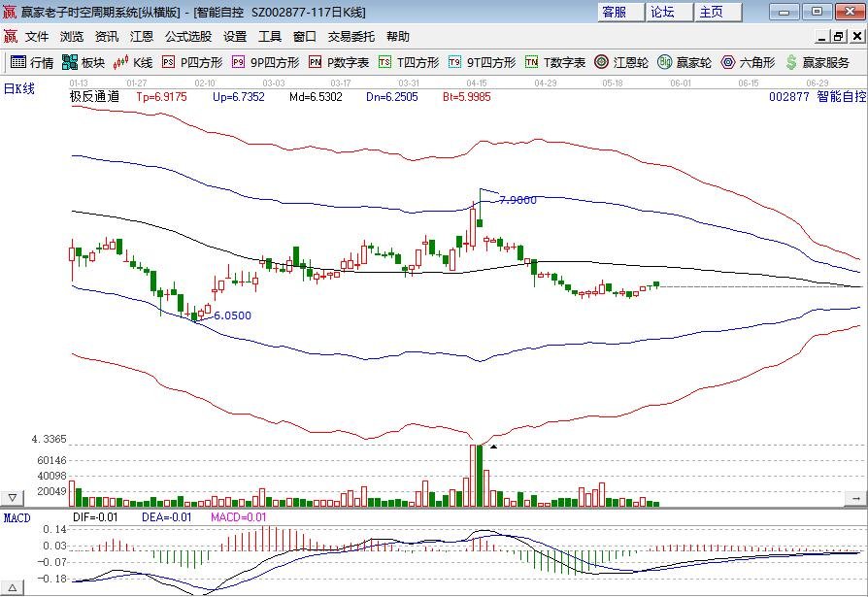Viewport: 868px width, 597px height.
Task: Open the 交易委托 menu
Action: tap(351, 37)
